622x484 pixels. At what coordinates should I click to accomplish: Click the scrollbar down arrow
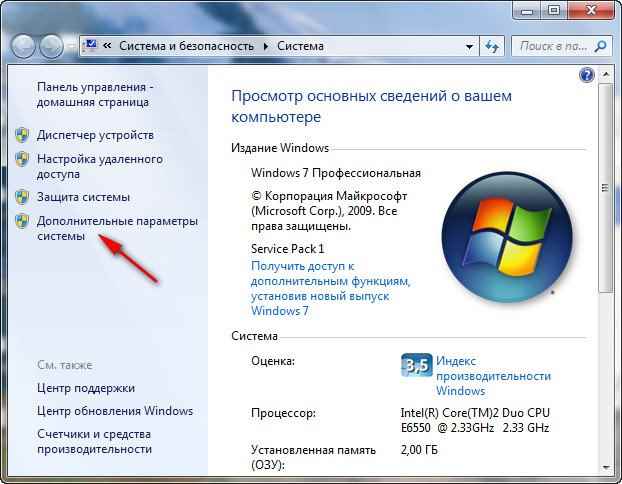click(605, 468)
